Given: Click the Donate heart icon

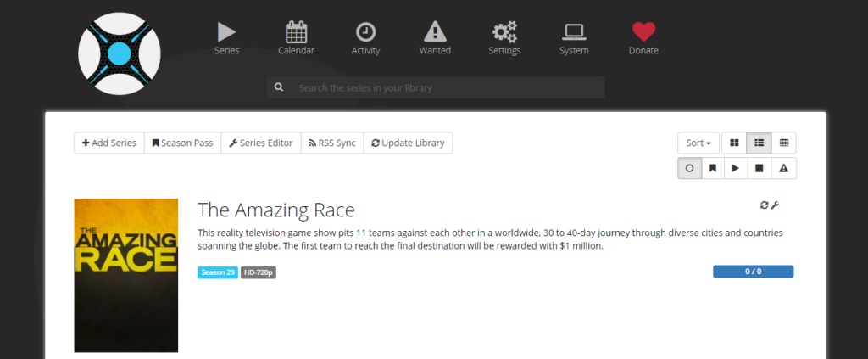Looking at the screenshot, I should point(644,32).
